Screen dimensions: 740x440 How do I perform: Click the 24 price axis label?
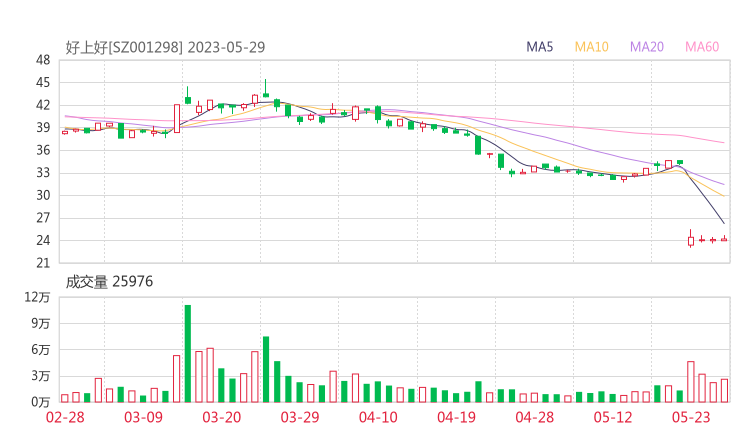[x=43, y=240]
